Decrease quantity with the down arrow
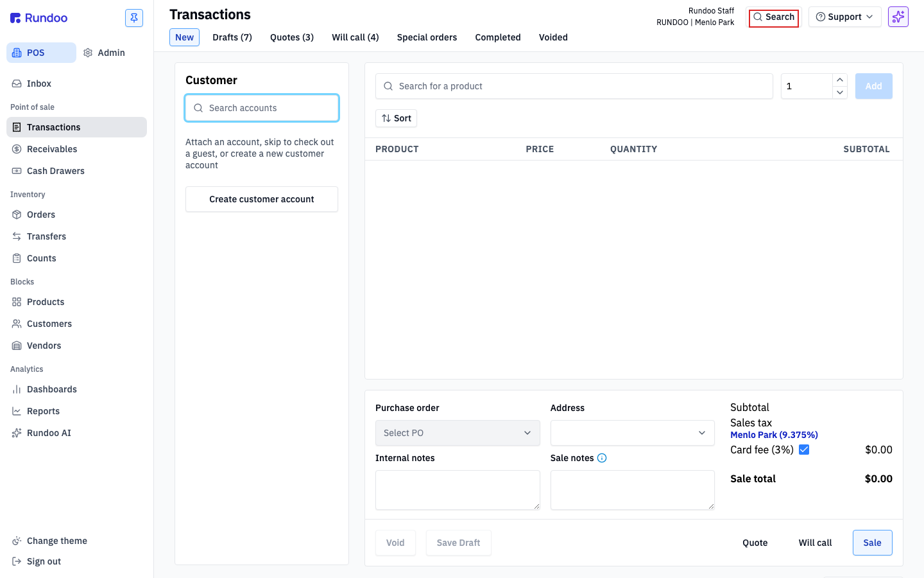 coord(840,92)
